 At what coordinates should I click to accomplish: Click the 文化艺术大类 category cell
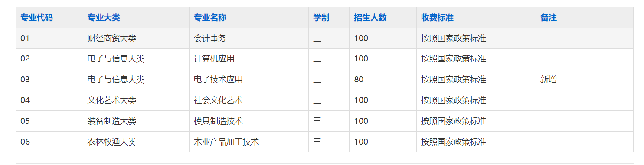[136, 100]
